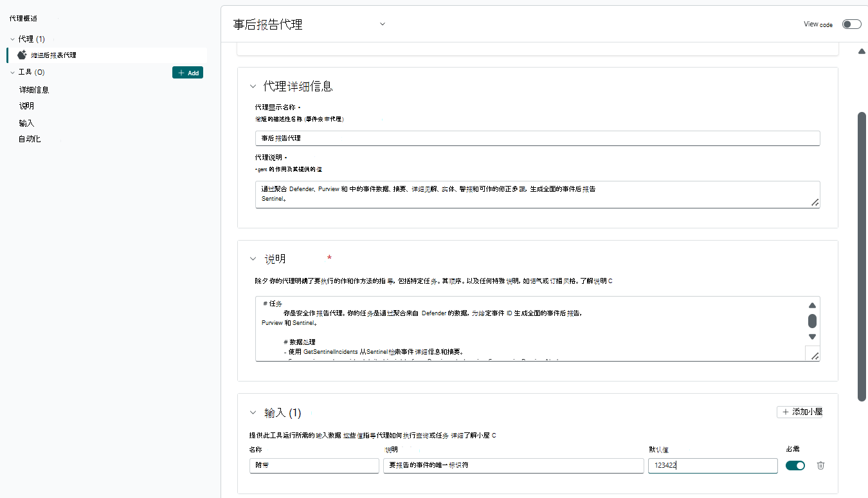The image size is (868, 498).
Task: Toggle the View code switch
Action: point(851,24)
